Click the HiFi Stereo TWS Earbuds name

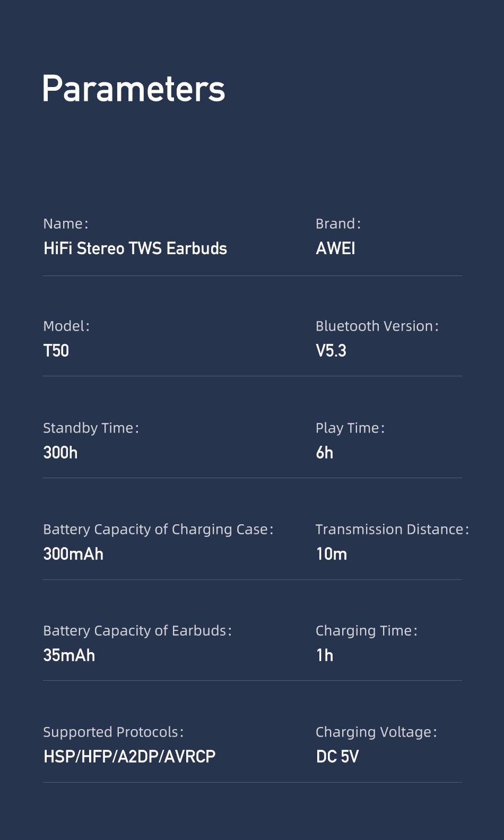(135, 248)
